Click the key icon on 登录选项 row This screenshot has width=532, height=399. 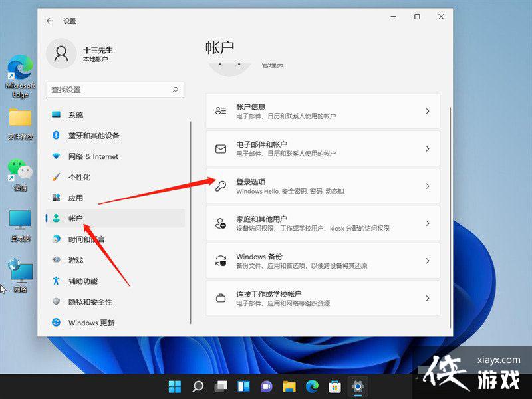pyautogui.click(x=221, y=185)
